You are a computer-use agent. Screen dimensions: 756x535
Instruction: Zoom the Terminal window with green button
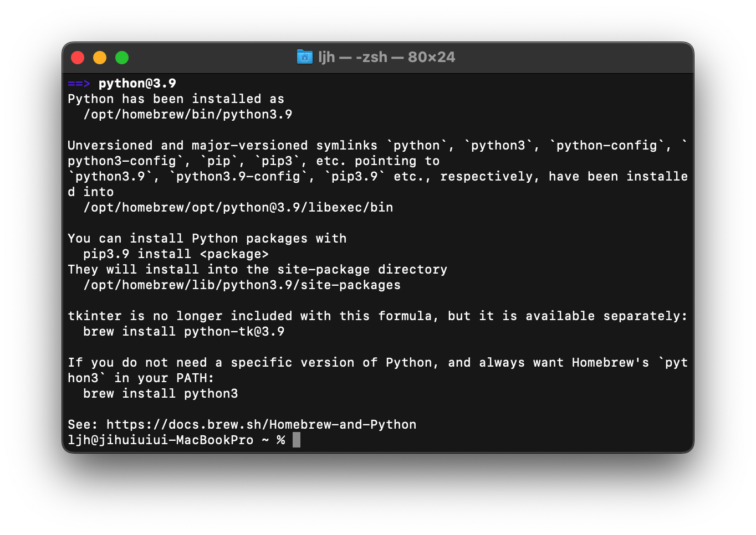pyautogui.click(x=122, y=58)
